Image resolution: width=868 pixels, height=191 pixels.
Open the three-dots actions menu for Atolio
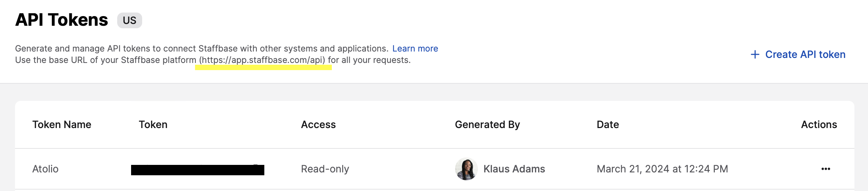point(825,169)
